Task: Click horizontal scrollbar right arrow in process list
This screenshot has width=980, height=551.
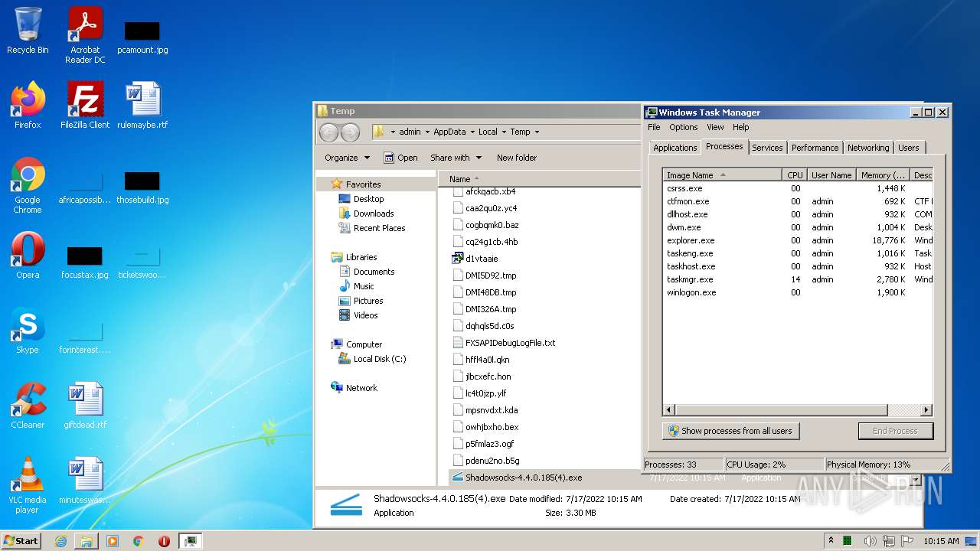Action: (x=926, y=410)
